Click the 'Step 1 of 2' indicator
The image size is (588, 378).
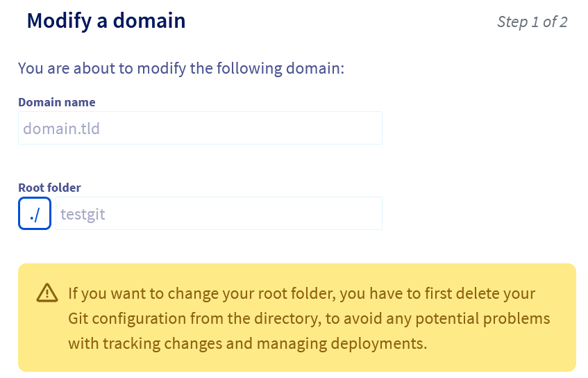[x=532, y=22]
